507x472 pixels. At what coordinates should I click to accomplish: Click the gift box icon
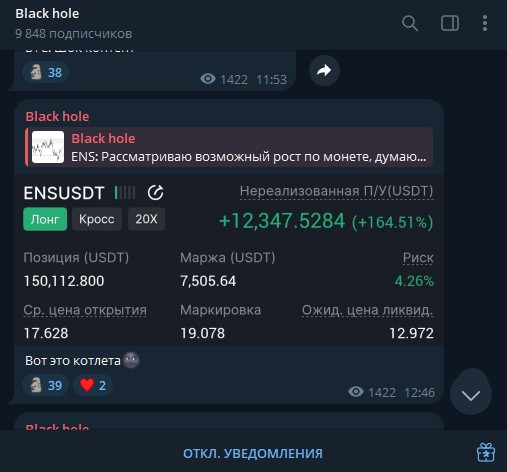pyautogui.click(x=486, y=453)
